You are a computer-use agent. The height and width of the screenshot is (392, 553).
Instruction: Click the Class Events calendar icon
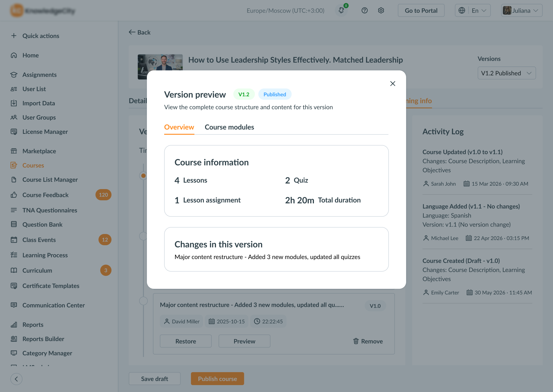(x=14, y=240)
